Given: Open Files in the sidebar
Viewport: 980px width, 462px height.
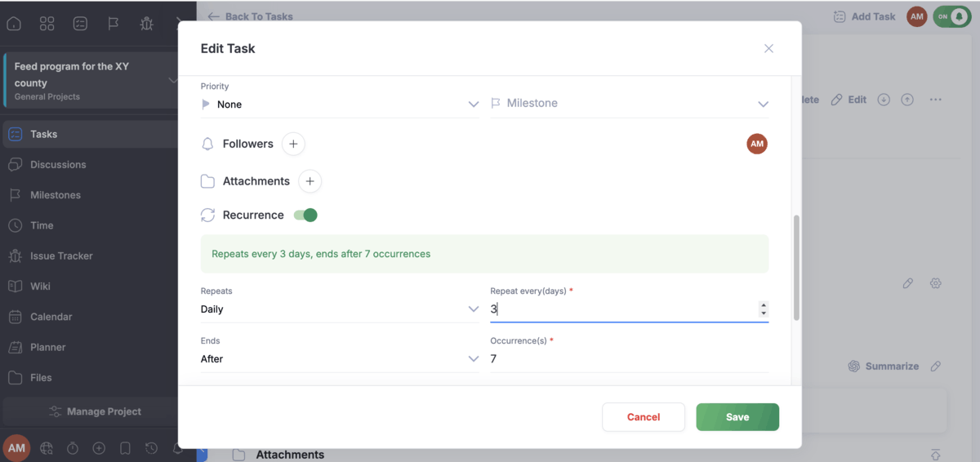Looking at the screenshot, I should pyautogui.click(x=90, y=378).
